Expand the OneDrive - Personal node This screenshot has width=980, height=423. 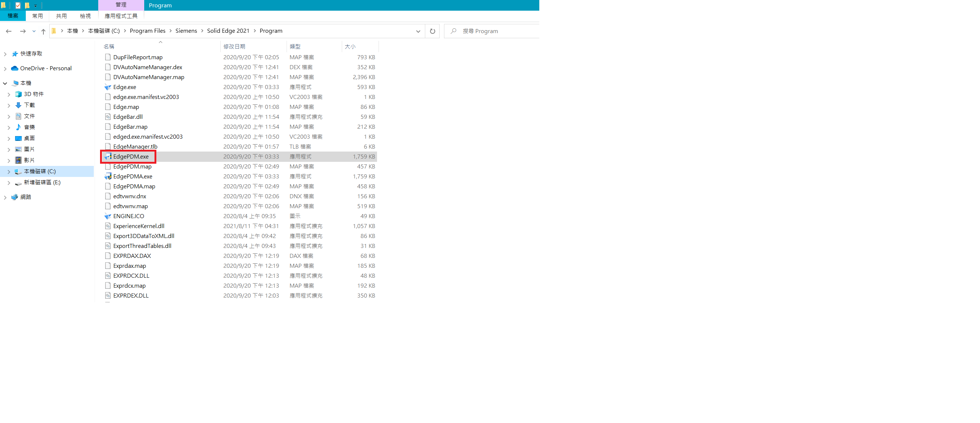click(x=5, y=69)
